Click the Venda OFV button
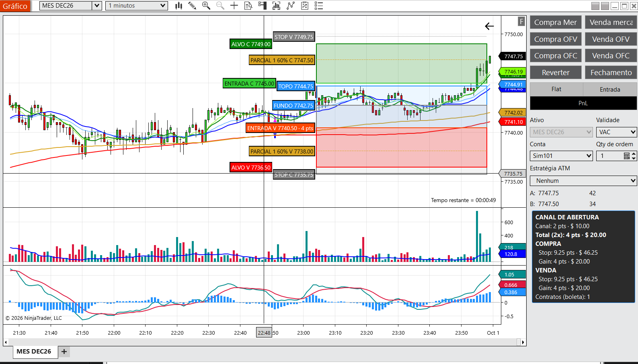 point(611,39)
